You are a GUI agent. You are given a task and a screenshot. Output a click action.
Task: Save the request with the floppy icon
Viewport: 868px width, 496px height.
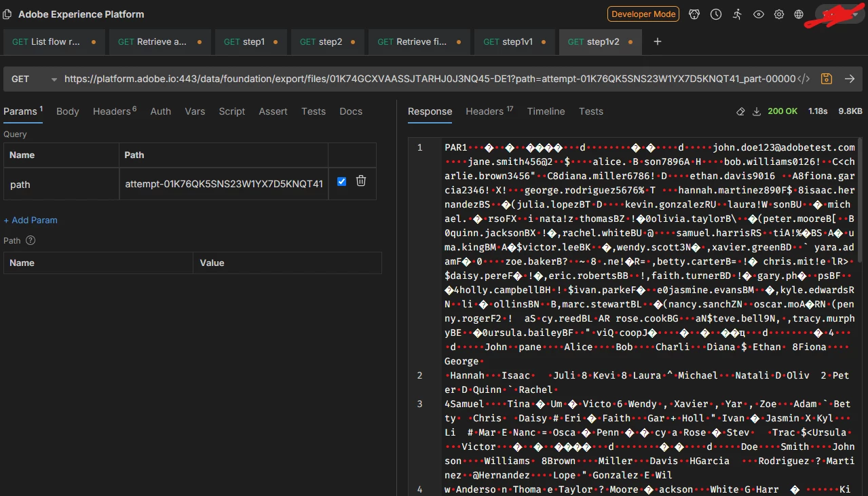point(826,79)
